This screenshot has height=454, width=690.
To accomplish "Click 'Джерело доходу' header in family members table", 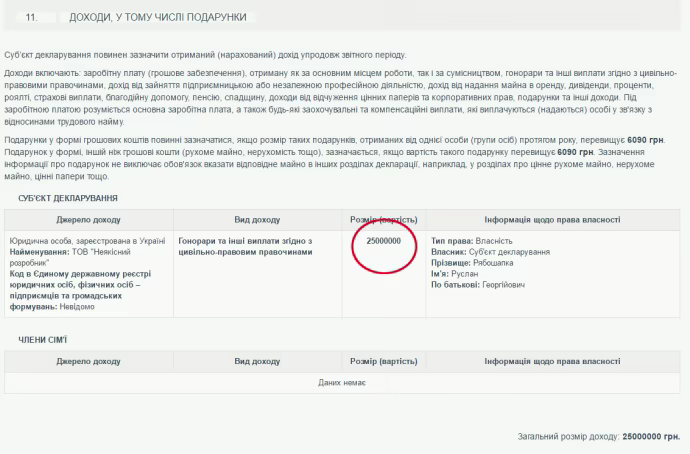I will [x=88, y=361].
